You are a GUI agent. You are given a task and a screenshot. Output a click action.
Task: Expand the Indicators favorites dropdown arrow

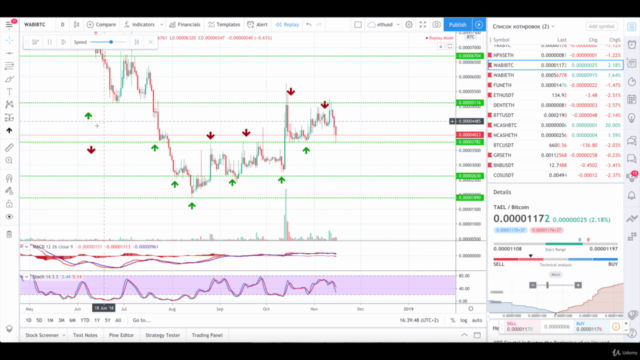click(x=162, y=24)
